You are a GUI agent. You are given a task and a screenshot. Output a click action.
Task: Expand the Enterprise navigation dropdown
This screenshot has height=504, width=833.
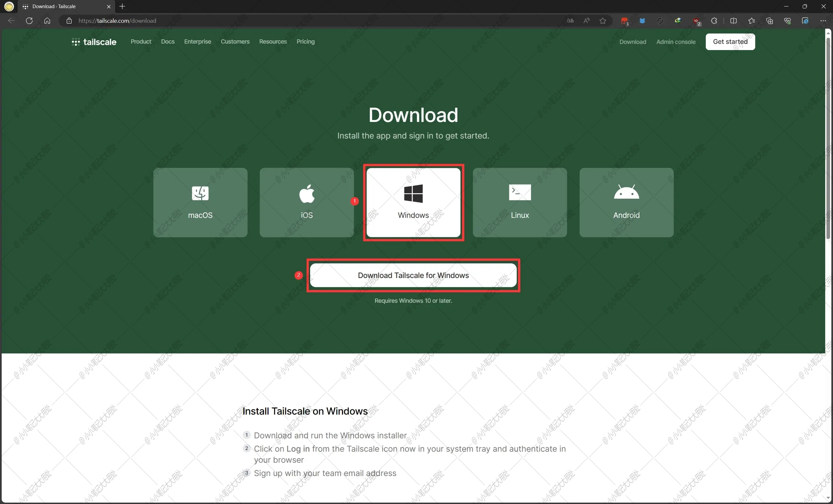click(x=197, y=42)
